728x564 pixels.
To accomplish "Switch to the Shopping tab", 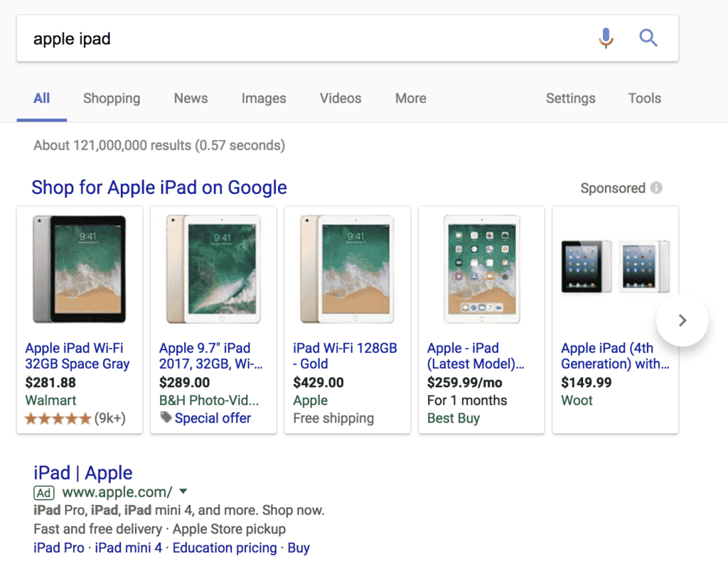I will click(111, 98).
